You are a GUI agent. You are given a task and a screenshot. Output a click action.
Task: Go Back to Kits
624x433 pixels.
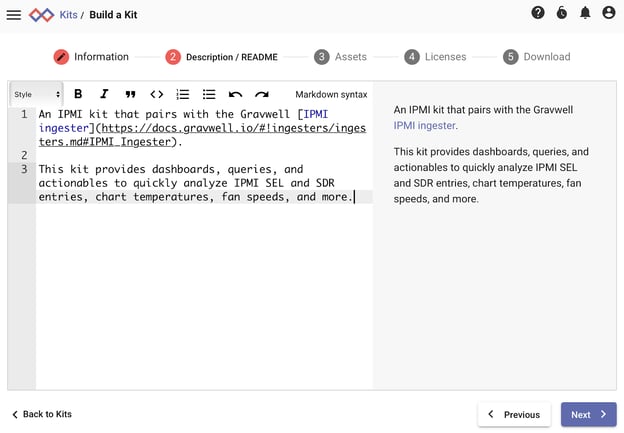tap(42, 414)
